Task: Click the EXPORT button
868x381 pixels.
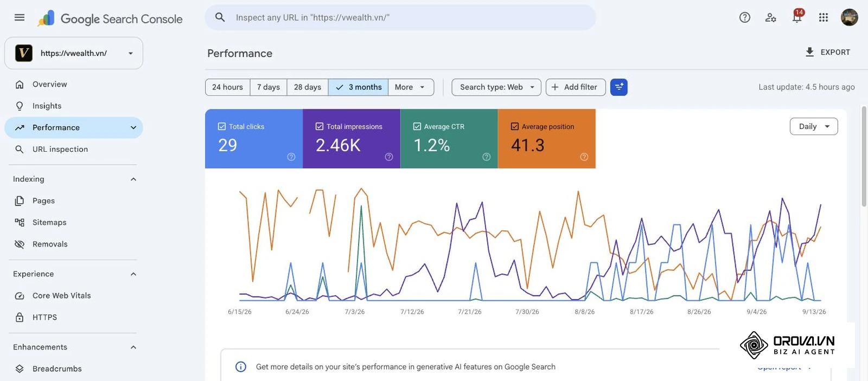Action: [x=828, y=52]
